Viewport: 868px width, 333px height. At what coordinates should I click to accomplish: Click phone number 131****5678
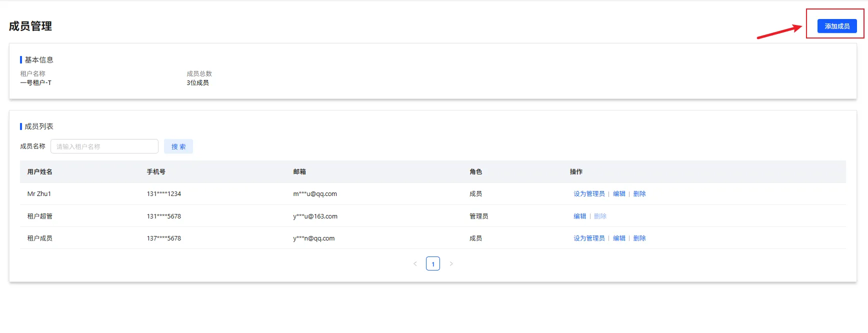click(x=164, y=216)
